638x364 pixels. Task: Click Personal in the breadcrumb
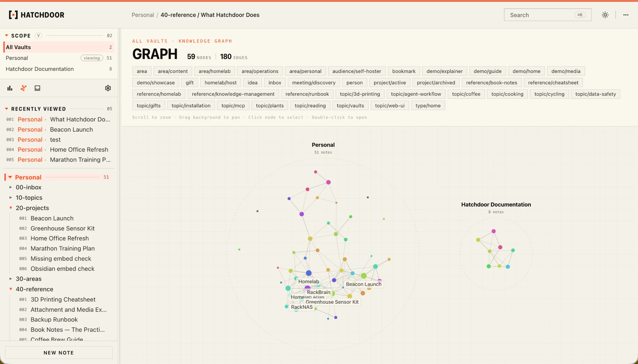point(143,15)
